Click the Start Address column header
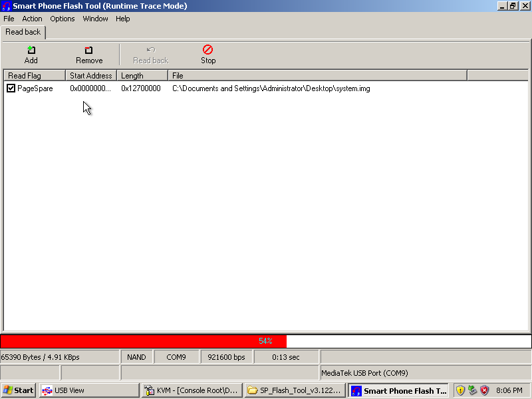The width and height of the screenshot is (532, 399). point(91,75)
